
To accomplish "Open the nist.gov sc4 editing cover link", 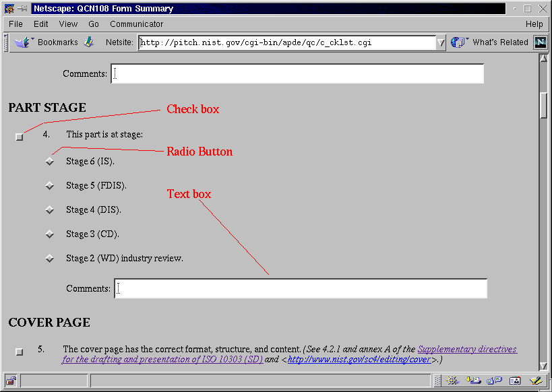I will (x=359, y=360).
